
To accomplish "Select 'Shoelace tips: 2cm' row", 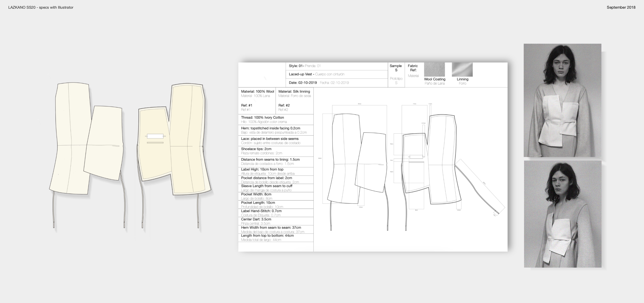I will 276,151.
